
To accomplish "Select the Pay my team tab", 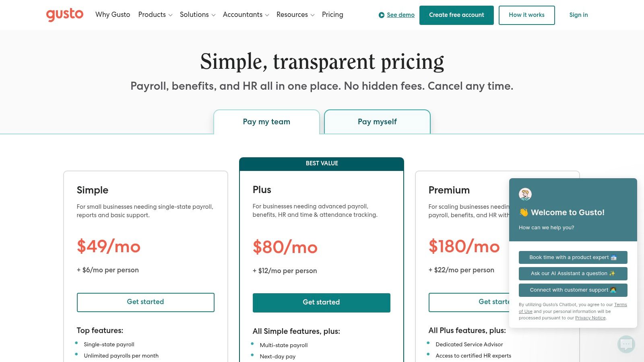I will pos(266,122).
